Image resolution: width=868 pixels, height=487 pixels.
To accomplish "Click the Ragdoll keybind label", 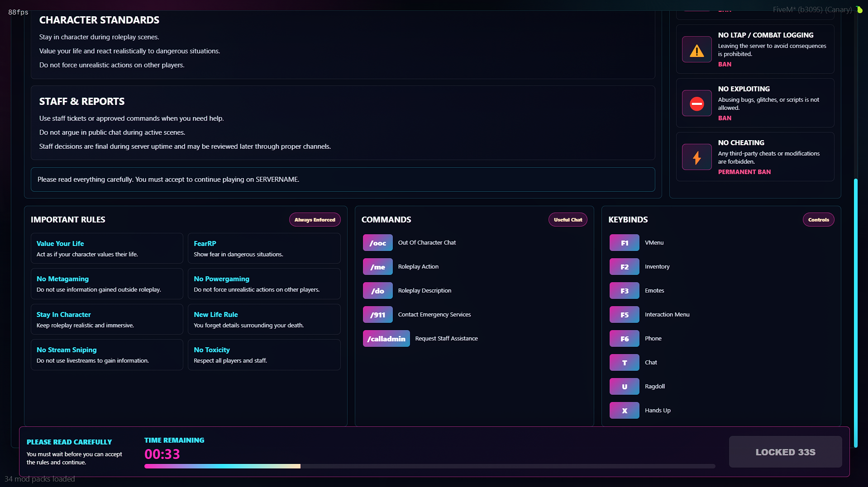I will pyautogui.click(x=654, y=387).
